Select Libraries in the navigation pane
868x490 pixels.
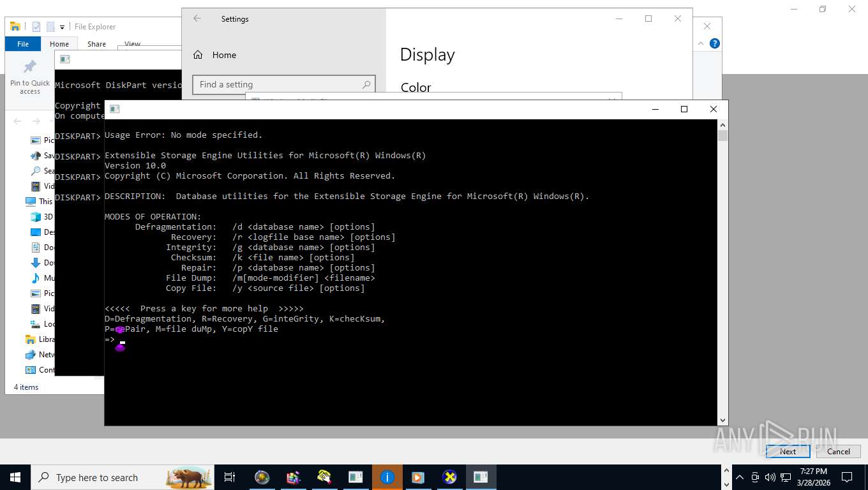point(40,339)
